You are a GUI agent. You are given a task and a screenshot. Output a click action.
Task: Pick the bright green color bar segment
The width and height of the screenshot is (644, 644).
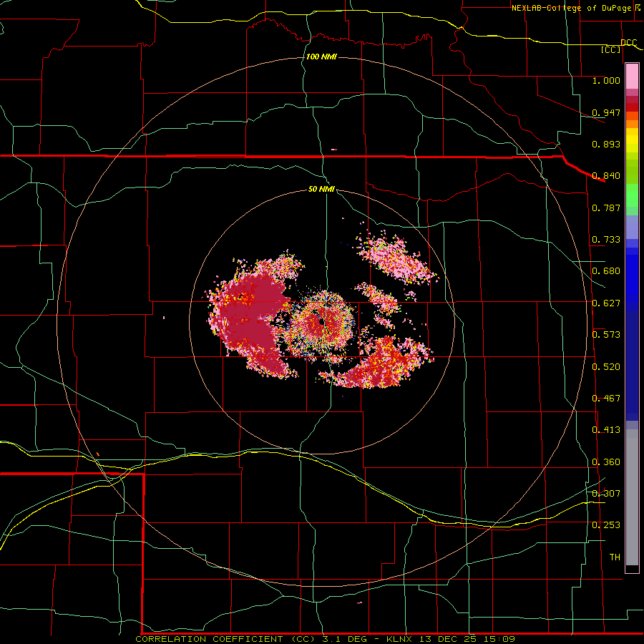[632, 195]
